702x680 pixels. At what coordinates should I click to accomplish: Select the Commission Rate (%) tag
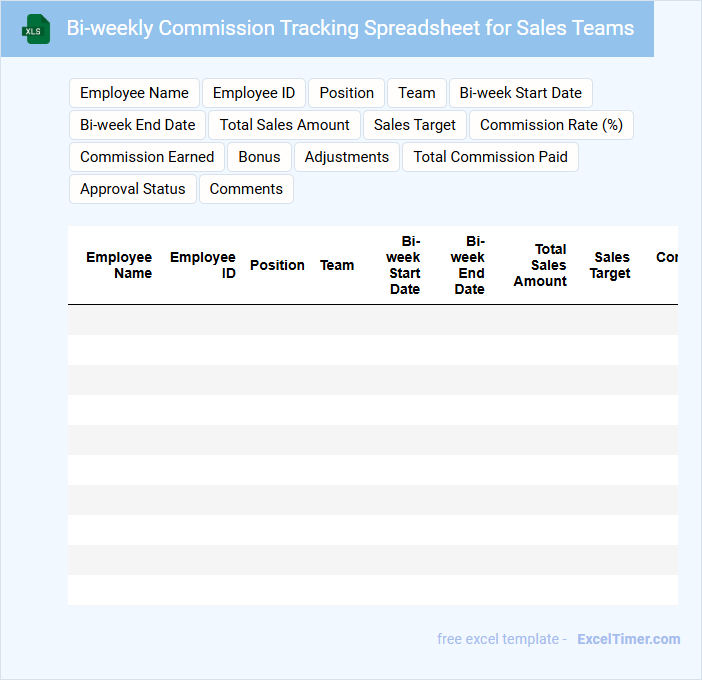point(551,125)
